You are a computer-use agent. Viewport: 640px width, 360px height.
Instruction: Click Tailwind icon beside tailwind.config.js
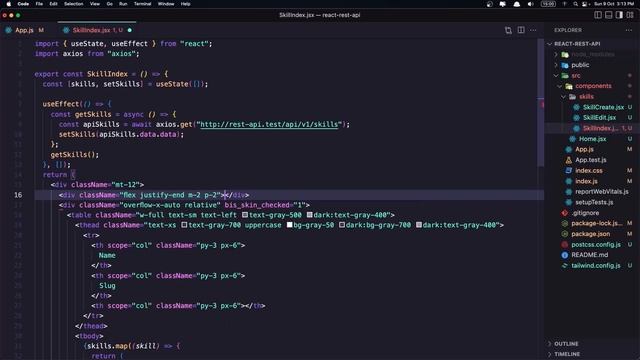565,266
